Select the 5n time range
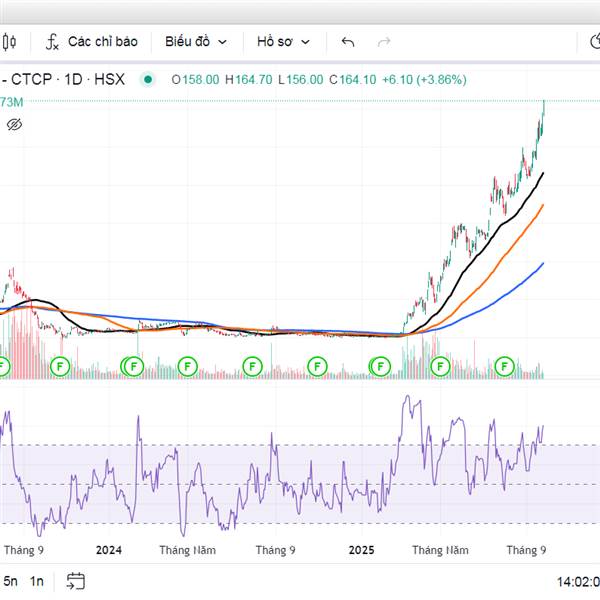 click(x=10, y=581)
